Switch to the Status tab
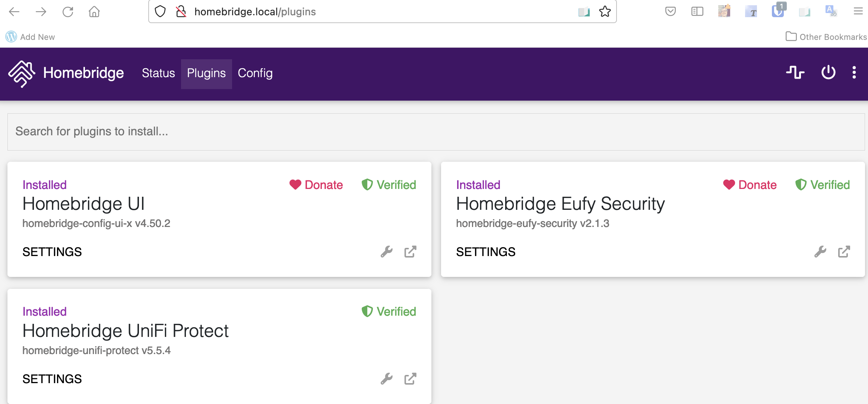Screen dimensions: 868x404 point(158,73)
